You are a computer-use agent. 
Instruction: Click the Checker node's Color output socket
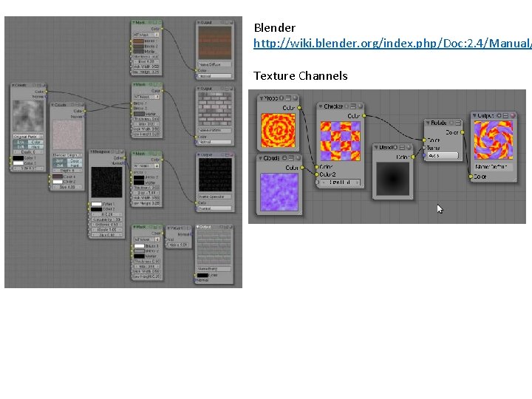[x=364, y=116]
